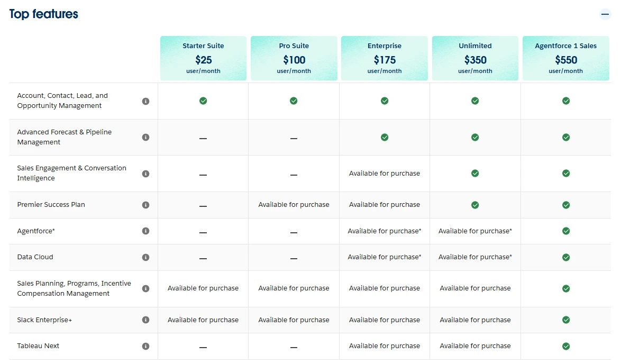The image size is (621, 364).
Task: Click the info icon for Slack Enterprise+
Action: click(x=146, y=320)
